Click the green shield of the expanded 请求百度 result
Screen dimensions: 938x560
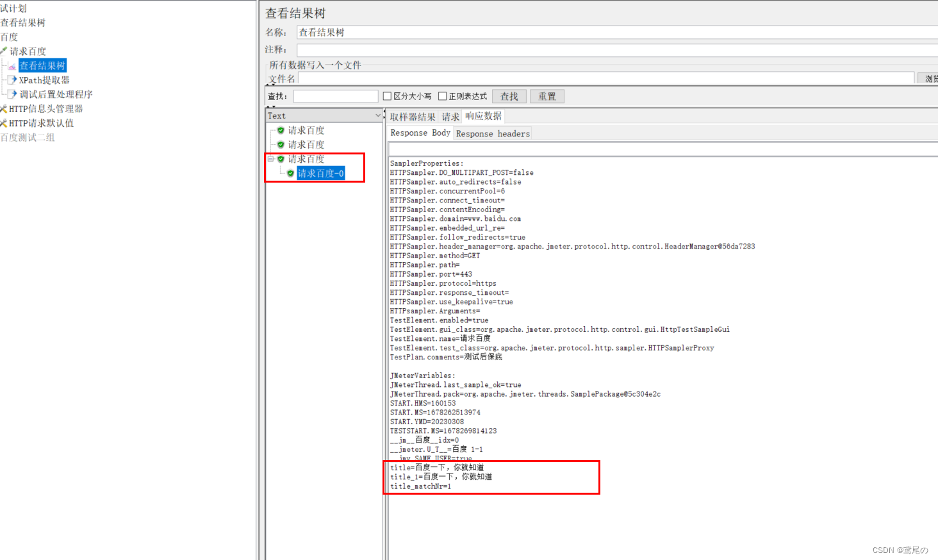point(281,159)
